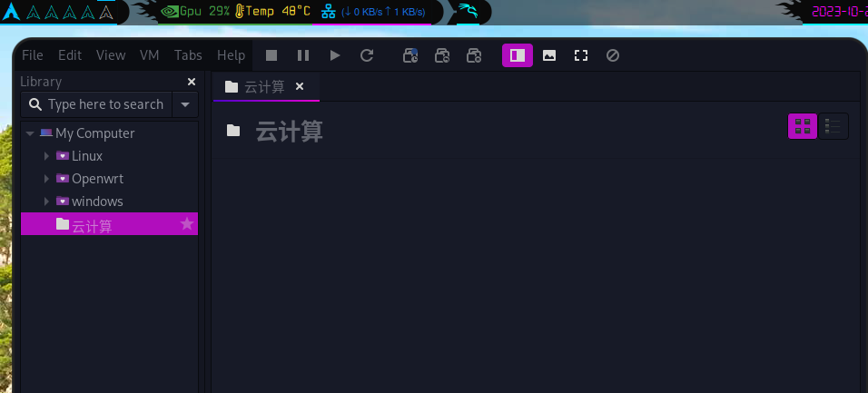868x393 pixels.
Task: Click the Power Off stop square icon
Action: pos(271,55)
